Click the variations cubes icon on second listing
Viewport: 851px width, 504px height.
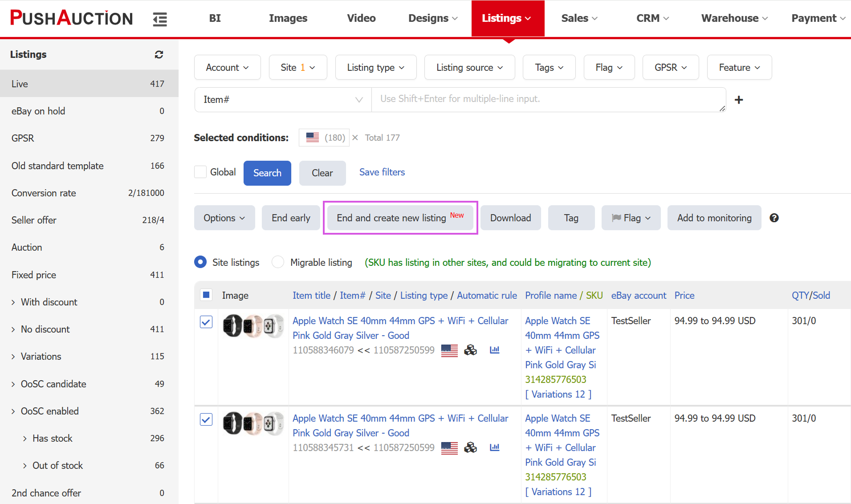pyautogui.click(x=470, y=447)
